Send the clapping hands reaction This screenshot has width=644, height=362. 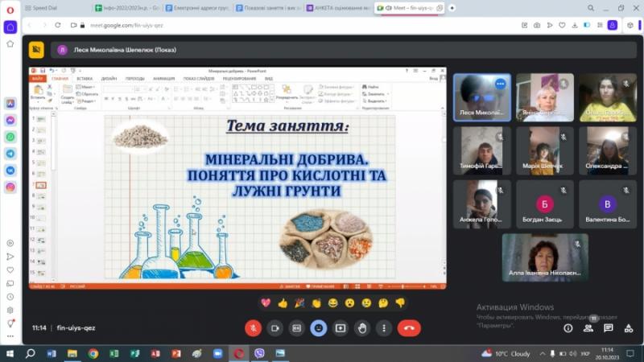(316, 303)
